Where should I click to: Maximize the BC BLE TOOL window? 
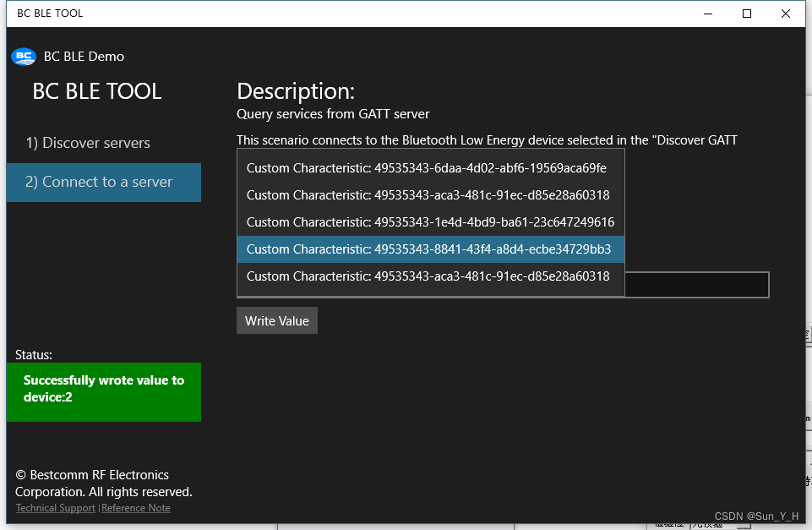tap(747, 14)
